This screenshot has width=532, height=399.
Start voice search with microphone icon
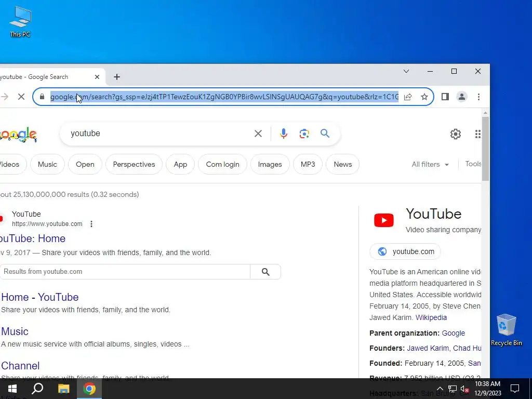click(x=284, y=134)
